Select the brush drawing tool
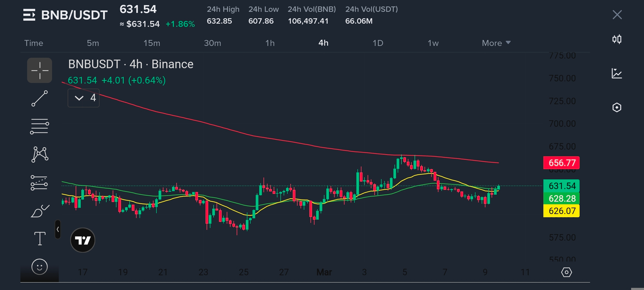Image resolution: width=644 pixels, height=290 pixels. pos(40,211)
